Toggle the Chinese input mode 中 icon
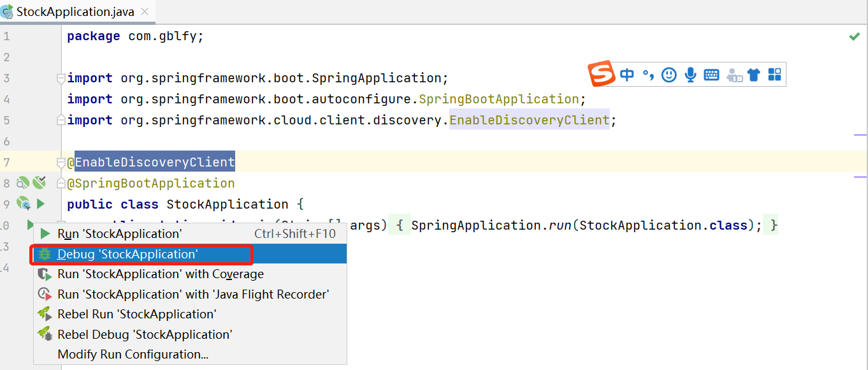This screenshot has height=370, width=868. coord(627,75)
